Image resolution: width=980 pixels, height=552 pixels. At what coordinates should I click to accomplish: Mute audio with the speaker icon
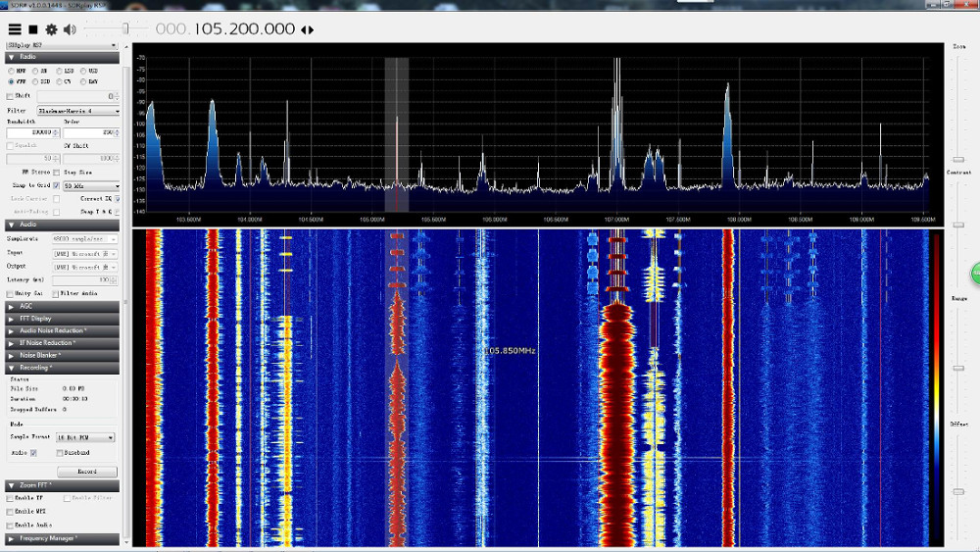(x=70, y=29)
